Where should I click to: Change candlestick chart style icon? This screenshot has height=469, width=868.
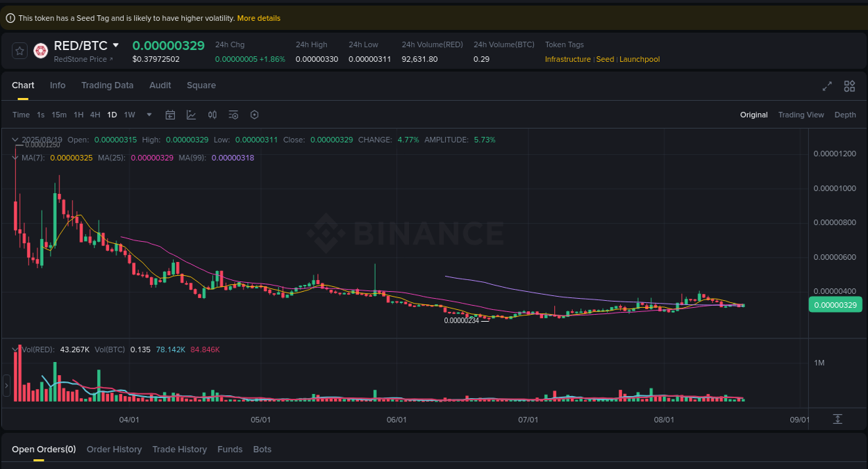coord(212,115)
